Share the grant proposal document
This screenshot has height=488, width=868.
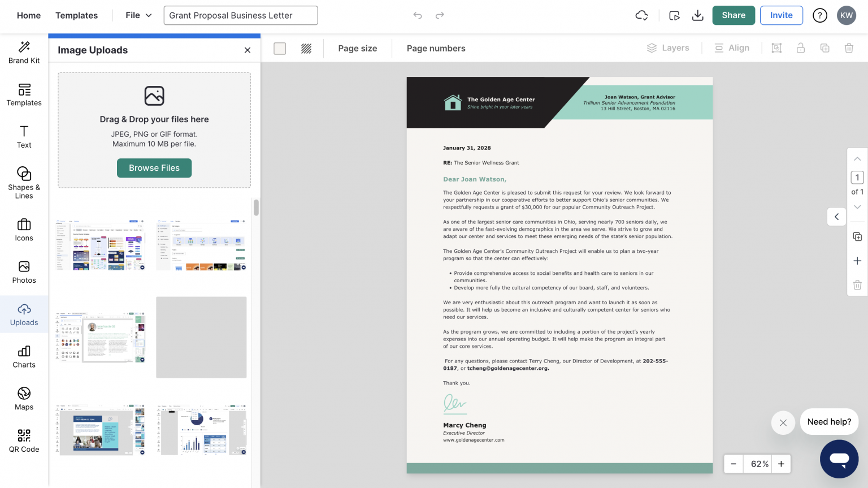pyautogui.click(x=733, y=15)
